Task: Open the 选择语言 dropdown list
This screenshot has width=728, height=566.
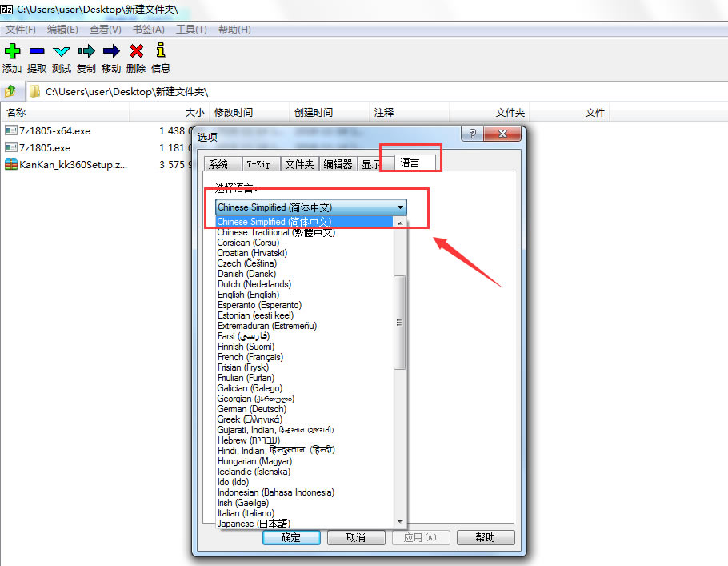Action: 400,207
